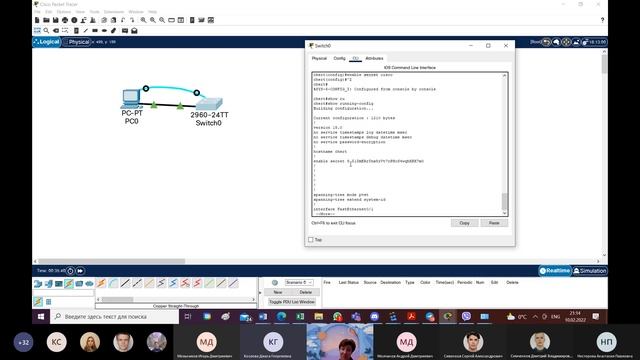Click the Paste button below the CLI

(x=494, y=223)
